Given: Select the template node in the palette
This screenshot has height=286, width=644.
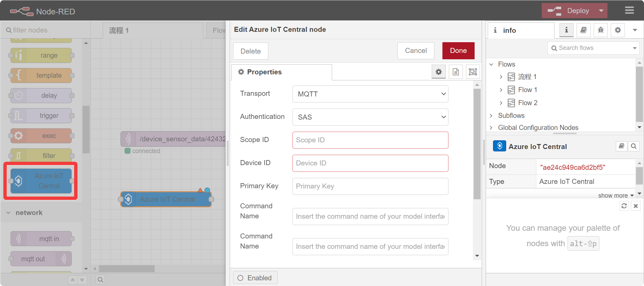Looking at the screenshot, I should point(41,75).
